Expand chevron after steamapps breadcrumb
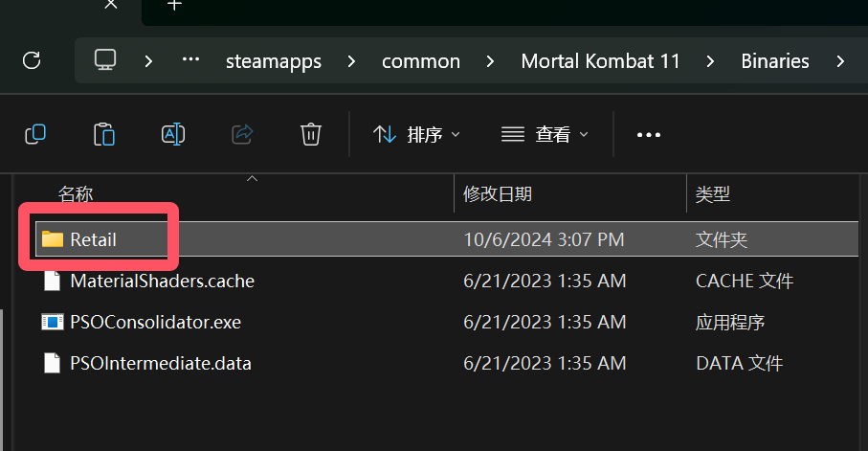The image size is (868, 451). click(x=351, y=61)
